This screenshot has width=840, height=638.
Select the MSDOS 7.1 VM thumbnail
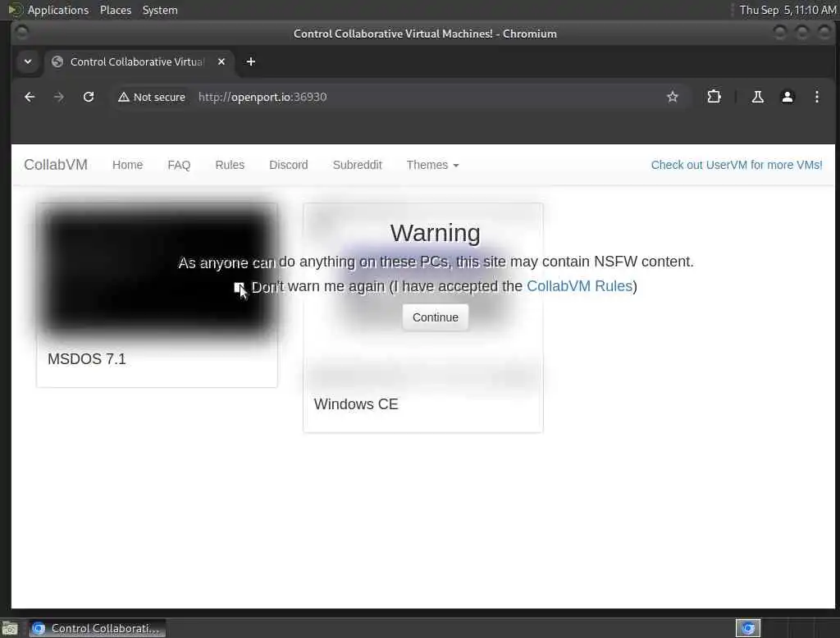[157, 271]
